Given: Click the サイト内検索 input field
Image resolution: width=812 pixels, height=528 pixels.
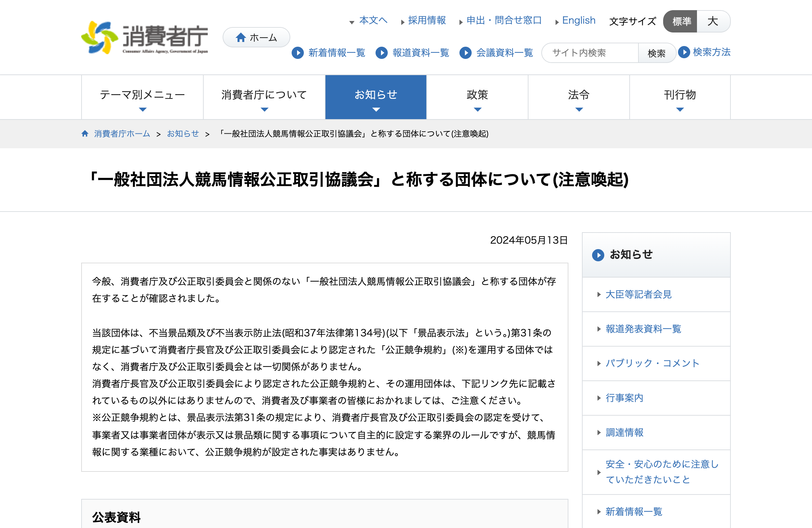Looking at the screenshot, I should [x=590, y=53].
